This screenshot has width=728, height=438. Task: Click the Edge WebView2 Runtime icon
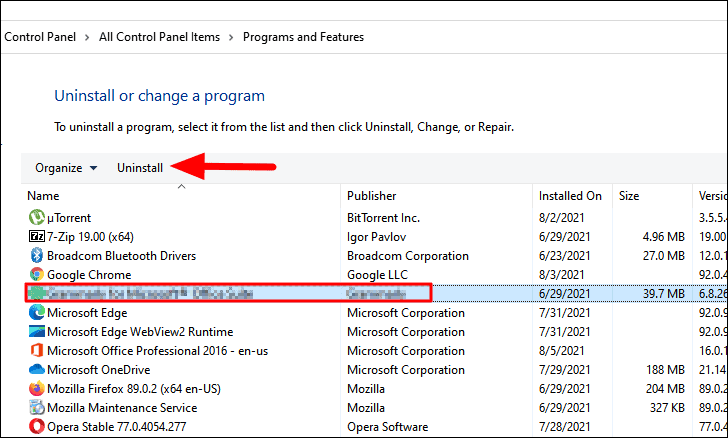click(x=37, y=332)
